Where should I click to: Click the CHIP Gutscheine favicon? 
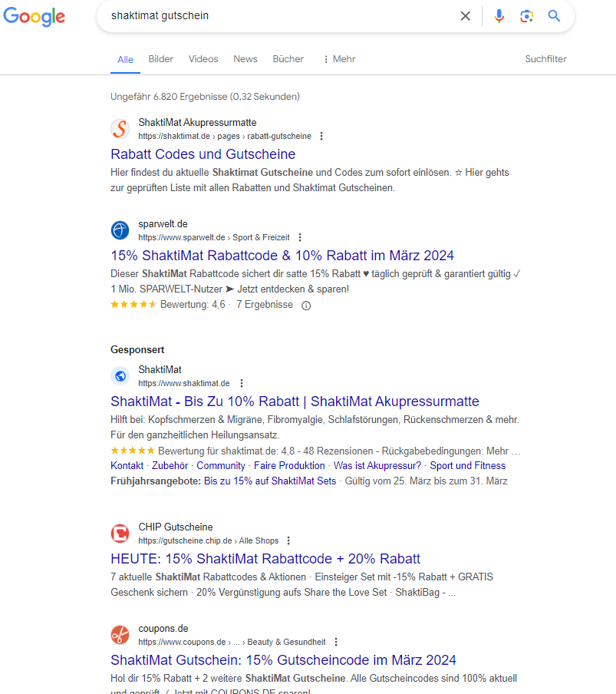point(120,533)
